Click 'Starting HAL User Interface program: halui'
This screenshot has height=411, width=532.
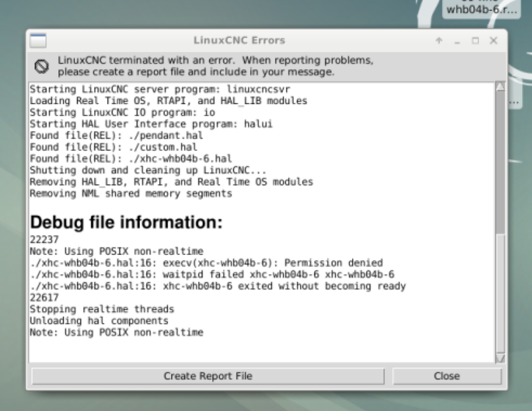pyautogui.click(x=151, y=124)
